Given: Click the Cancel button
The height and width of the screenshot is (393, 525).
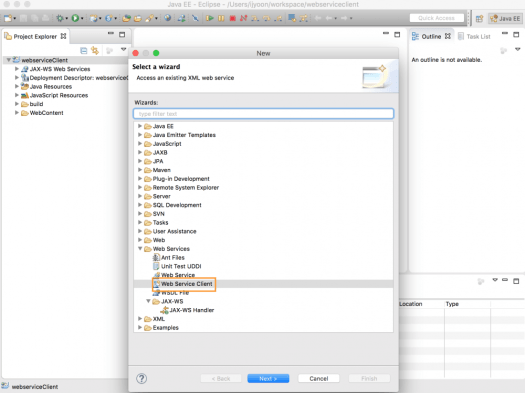Looking at the screenshot, I should coord(318,379).
